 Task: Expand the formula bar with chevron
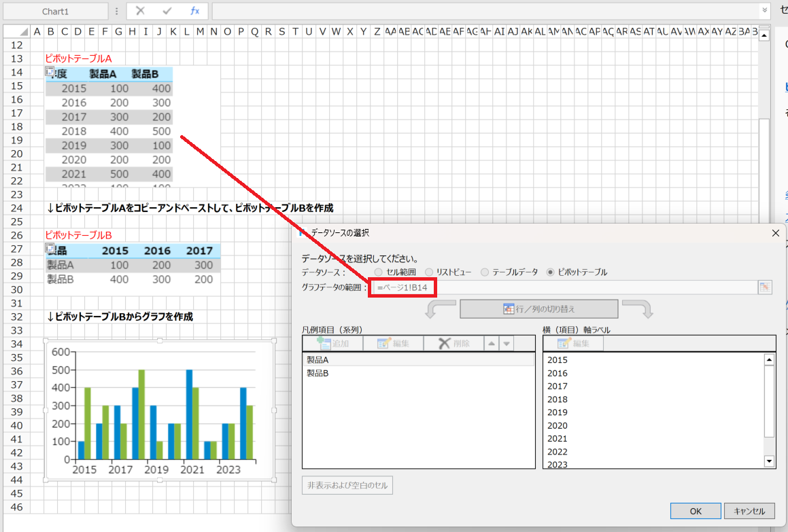click(x=765, y=11)
